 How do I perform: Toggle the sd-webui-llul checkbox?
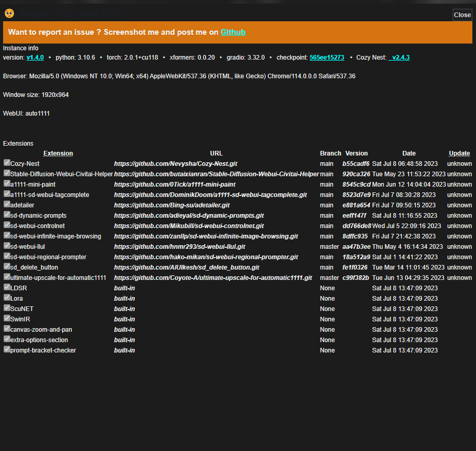tap(7, 245)
